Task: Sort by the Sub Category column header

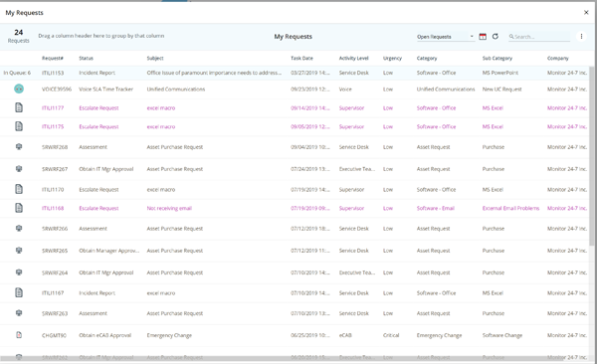Action: (x=497, y=59)
